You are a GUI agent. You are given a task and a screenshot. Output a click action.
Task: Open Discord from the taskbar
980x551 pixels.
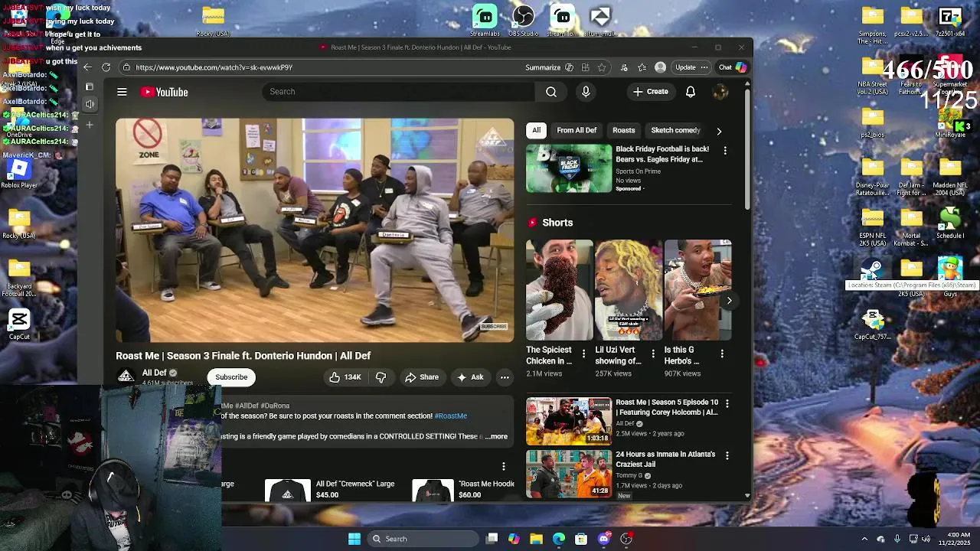(x=604, y=539)
